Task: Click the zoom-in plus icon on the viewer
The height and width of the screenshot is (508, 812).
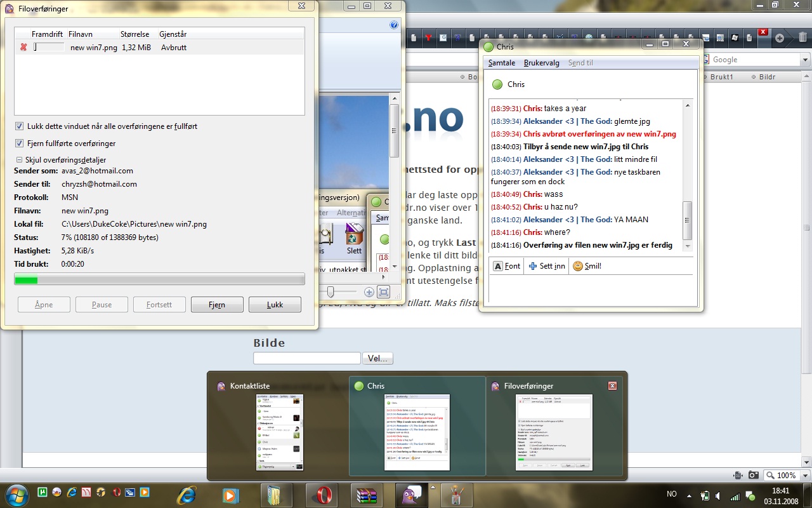Action: pyautogui.click(x=369, y=292)
